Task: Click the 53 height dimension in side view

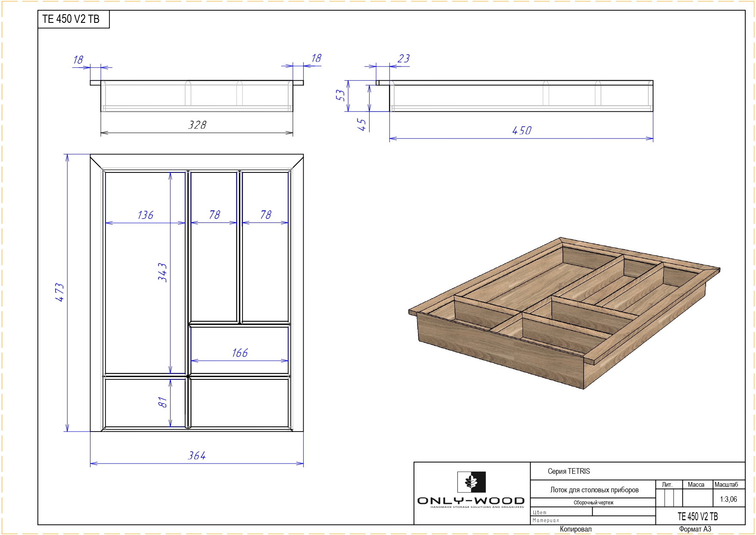Action: pos(340,95)
